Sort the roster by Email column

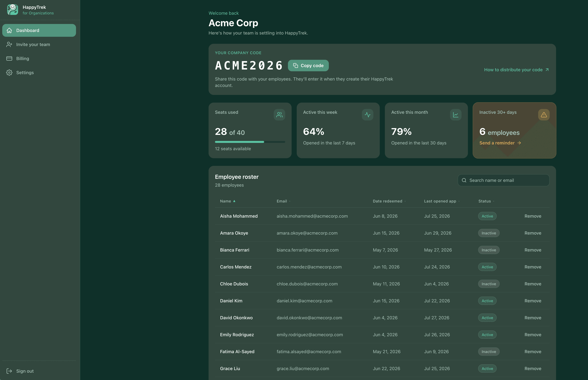283,201
